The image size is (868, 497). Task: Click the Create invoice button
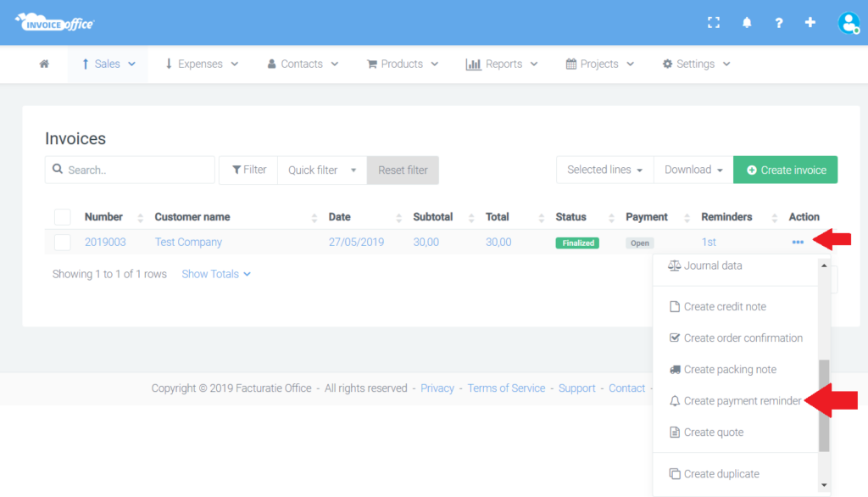pyautogui.click(x=786, y=170)
